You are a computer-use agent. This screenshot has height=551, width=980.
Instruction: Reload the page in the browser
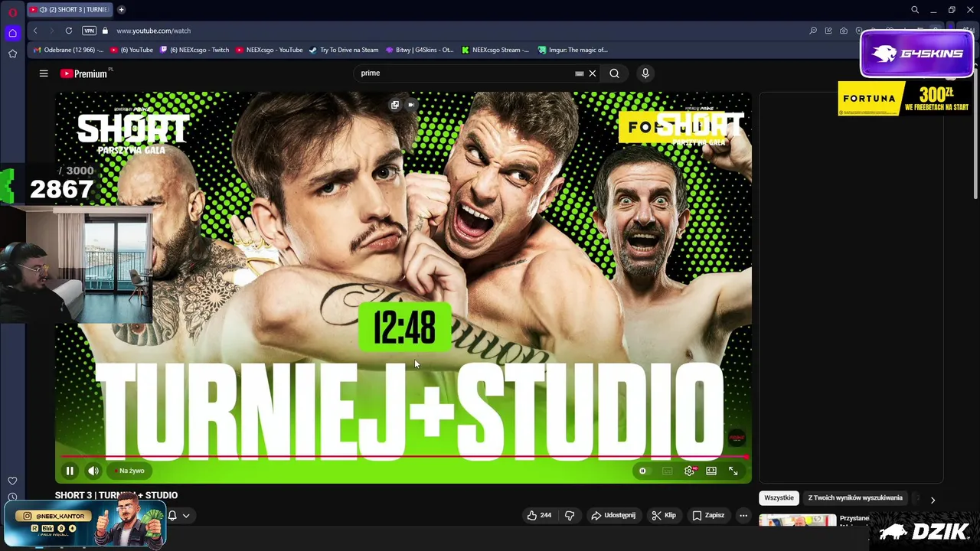(x=69, y=31)
